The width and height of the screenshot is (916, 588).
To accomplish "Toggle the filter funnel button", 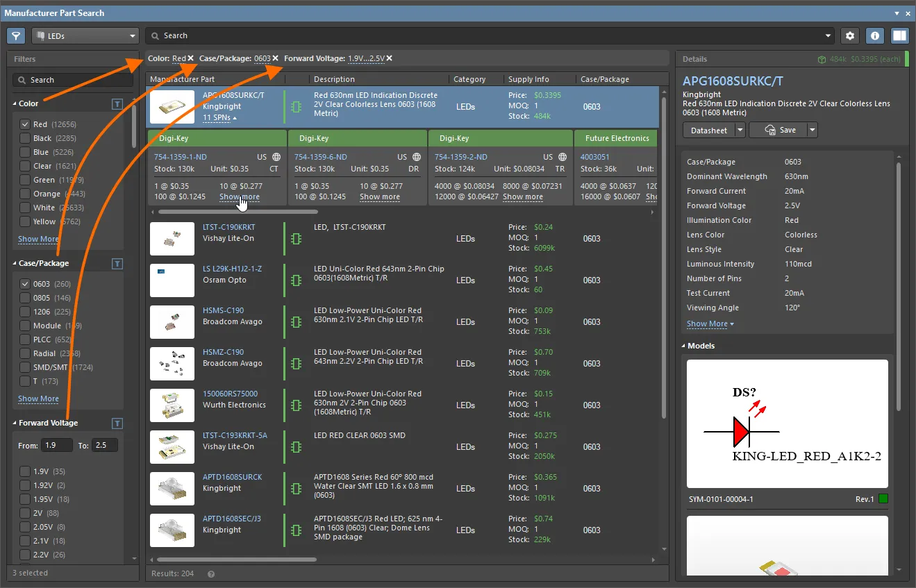I will tap(16, 35).
